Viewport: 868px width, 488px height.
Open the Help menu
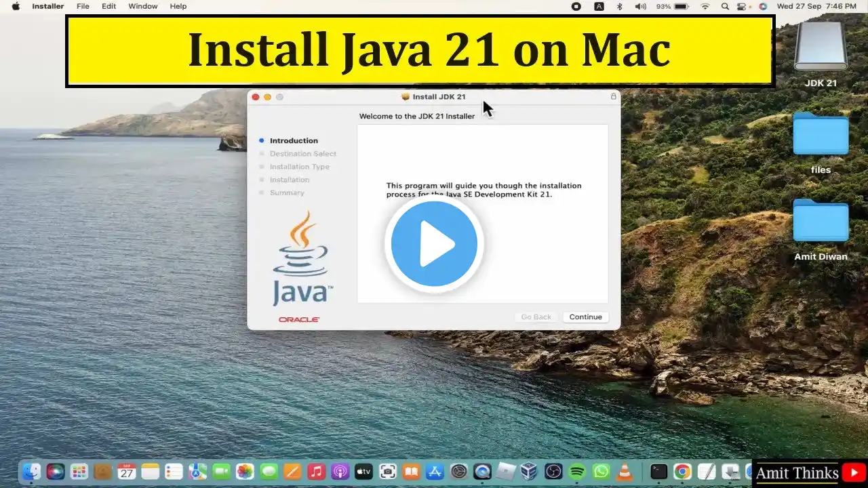tap(178, 6)
